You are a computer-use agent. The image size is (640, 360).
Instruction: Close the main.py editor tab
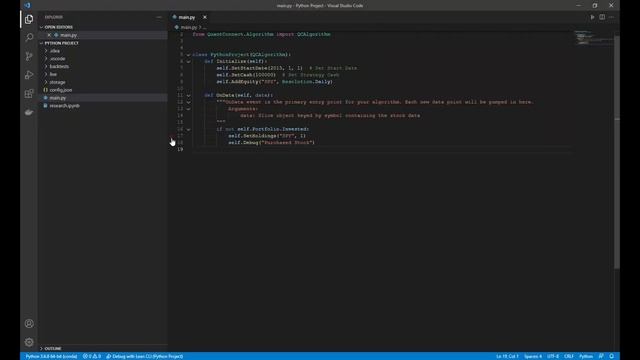205,17
